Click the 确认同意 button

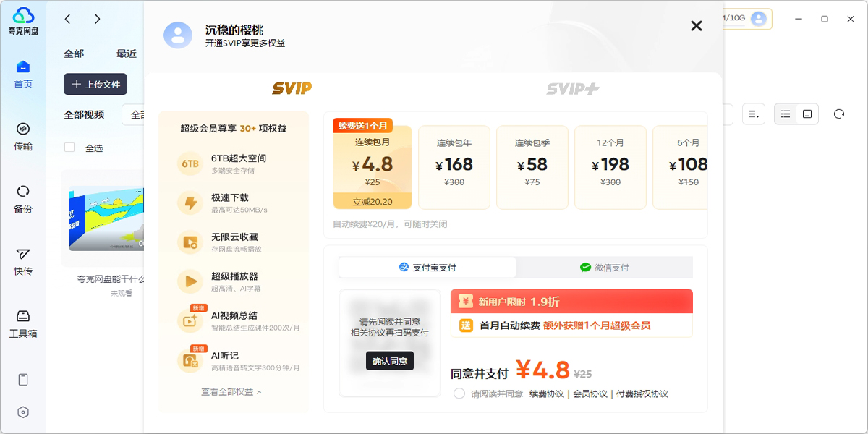tap(390, 361)
